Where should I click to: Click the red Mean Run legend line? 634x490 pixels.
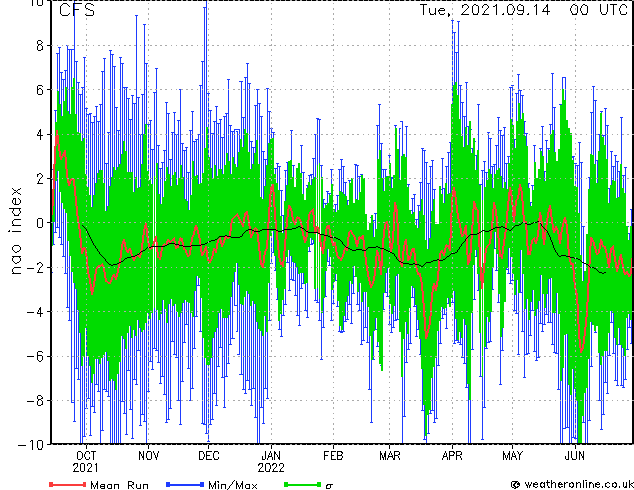coord(68,484)
